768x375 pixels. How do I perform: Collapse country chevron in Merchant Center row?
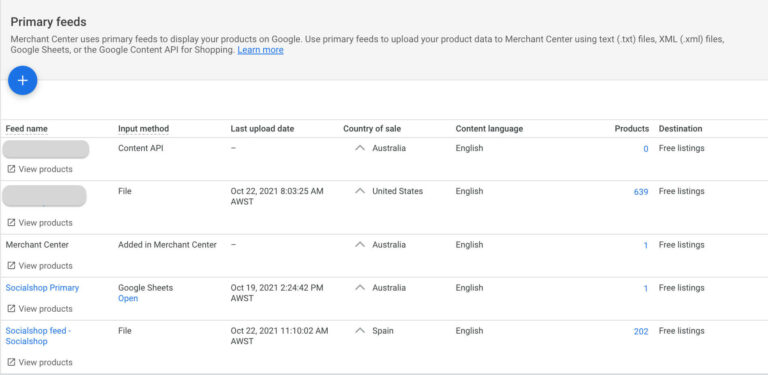point(360,245)
